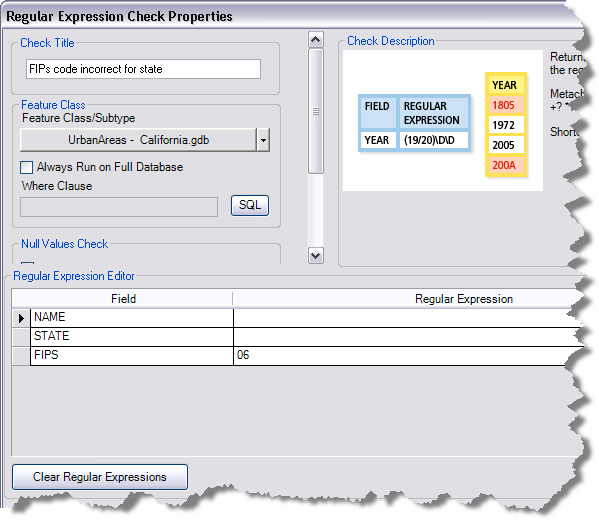The height and width of the screenshot is (520, 599).
Task: Click the row header beside STATE
Action: [x=21, y=337]
